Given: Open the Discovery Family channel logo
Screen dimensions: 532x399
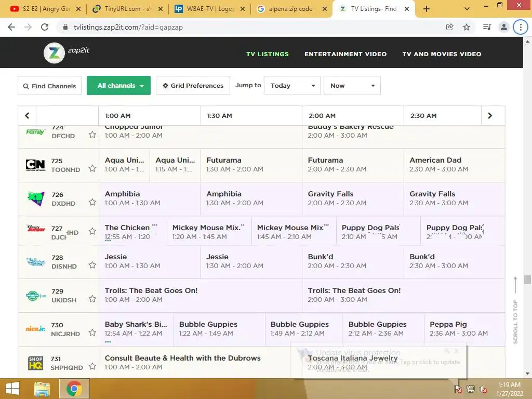Looking at the screenshot, I should pyautogui.click(x=35, y=131).
